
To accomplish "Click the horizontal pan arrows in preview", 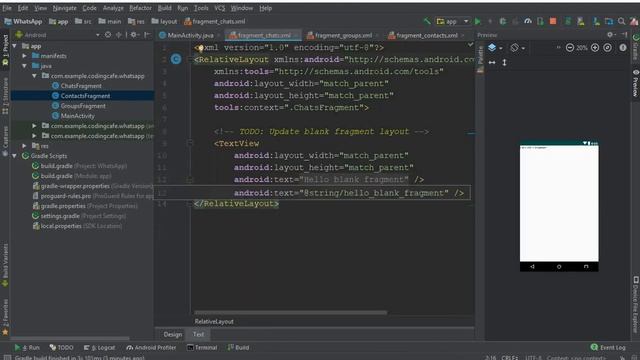I will pos(492,62).
